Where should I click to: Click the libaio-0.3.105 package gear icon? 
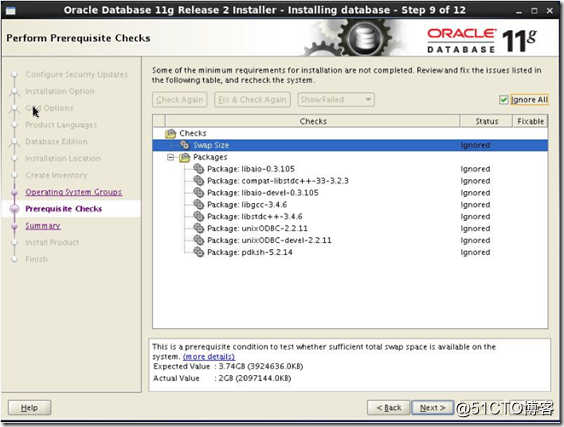coord(199,169)
